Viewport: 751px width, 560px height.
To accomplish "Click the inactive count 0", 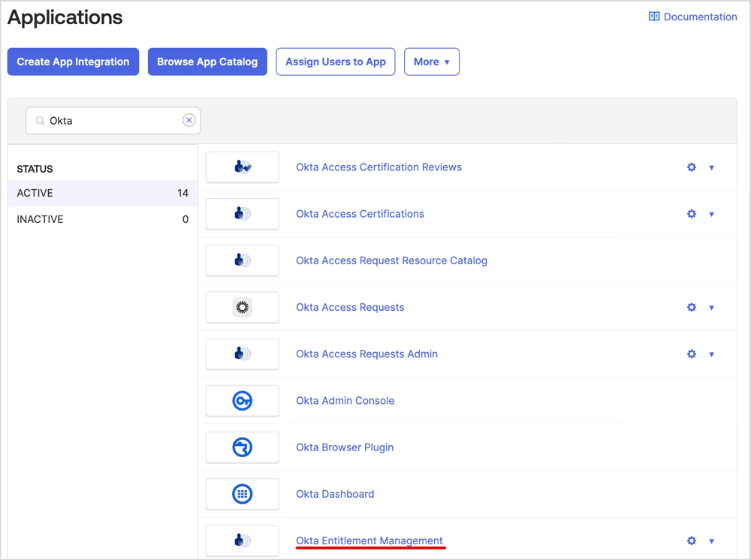I will (x=185, y=219).
